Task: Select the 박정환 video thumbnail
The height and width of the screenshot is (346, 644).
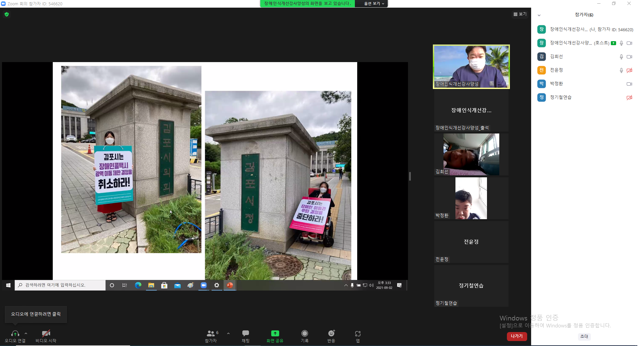Action: pos(471,198)
